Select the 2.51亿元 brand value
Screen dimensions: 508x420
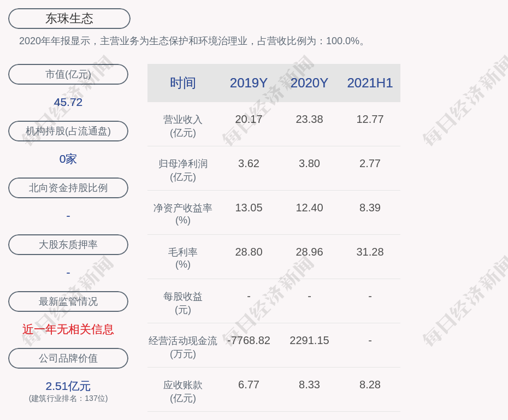pos(68,386)
